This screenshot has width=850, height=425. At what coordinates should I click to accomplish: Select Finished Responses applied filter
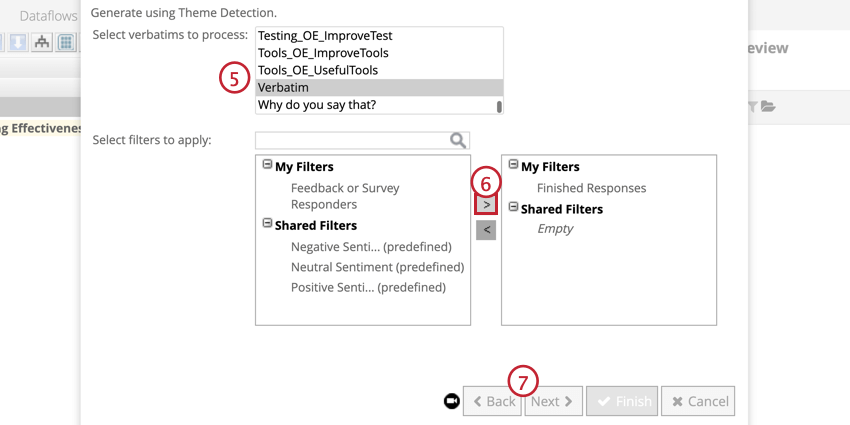[x=591, y=188]
